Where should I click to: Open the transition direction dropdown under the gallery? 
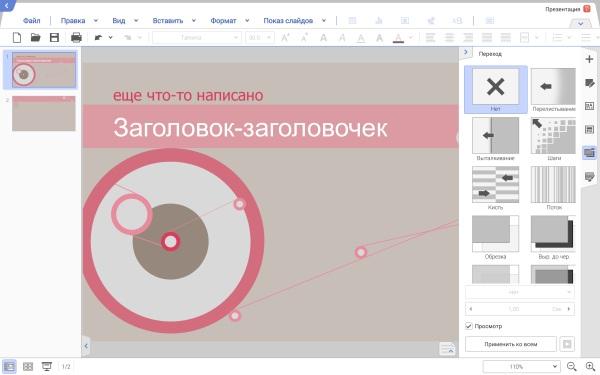pos(520,292)
